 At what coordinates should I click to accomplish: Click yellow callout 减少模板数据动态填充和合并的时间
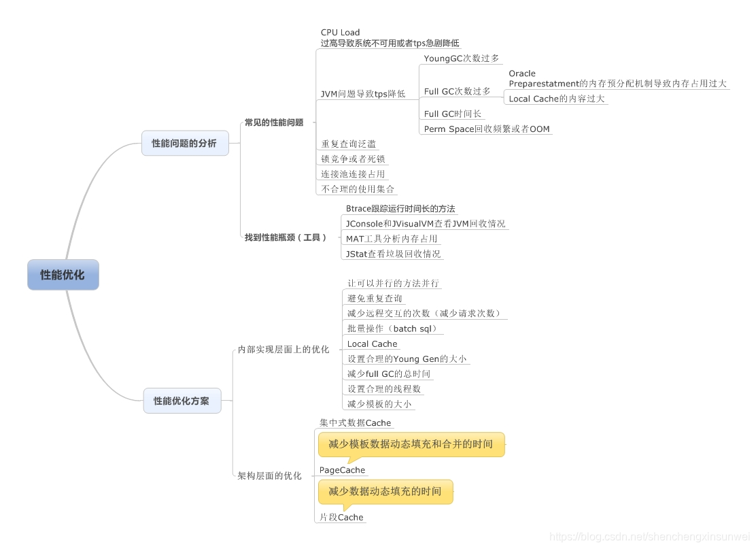coord(411,444)
